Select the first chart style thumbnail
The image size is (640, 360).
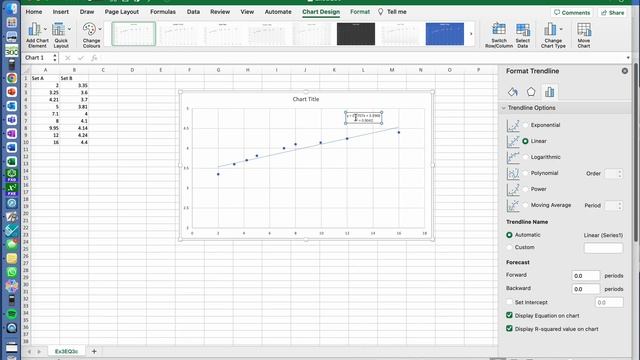(133, 34)
